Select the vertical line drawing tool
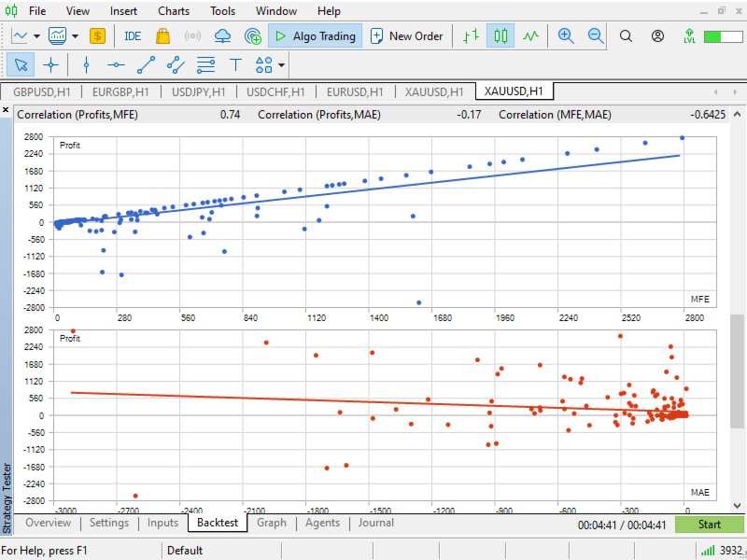The height and width of the screenshot is (560, 747). click(x=86, y=64)
